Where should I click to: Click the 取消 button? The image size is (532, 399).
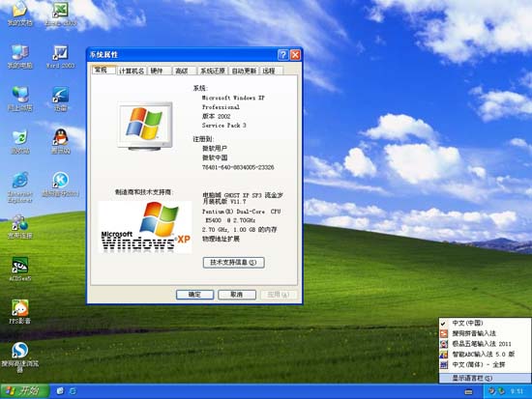pos(237,295)
